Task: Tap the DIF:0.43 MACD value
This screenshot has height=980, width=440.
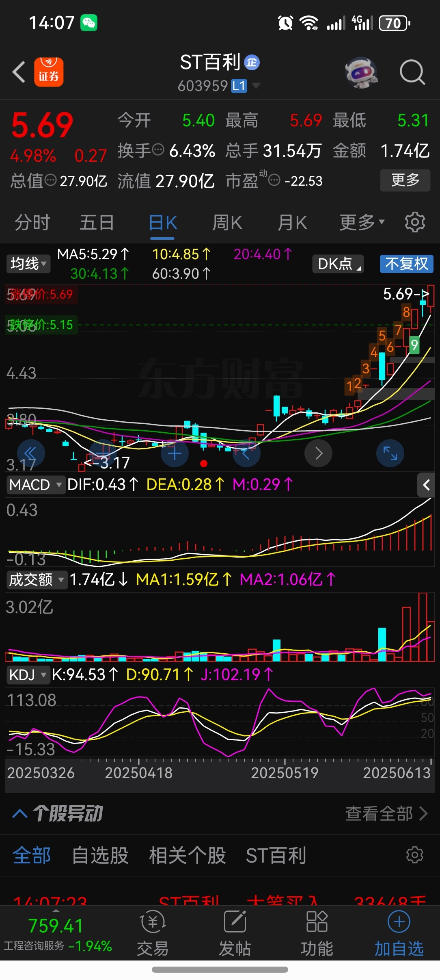Action: (103, 484)
